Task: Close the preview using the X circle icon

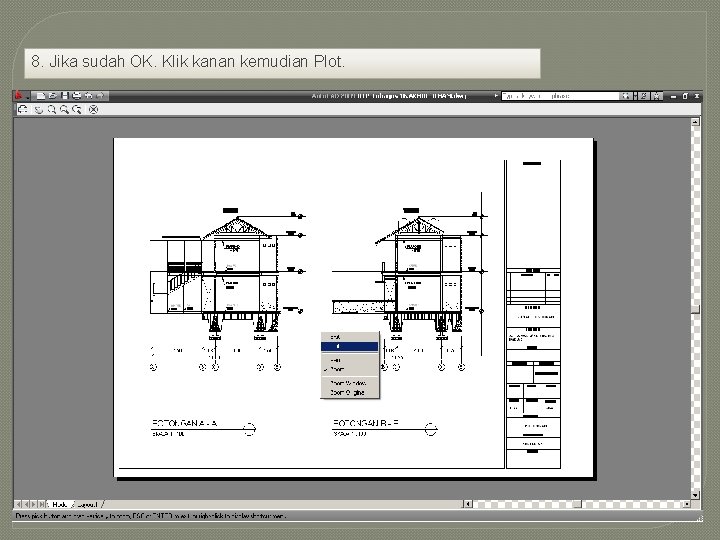Action: [x=93, y=109]
